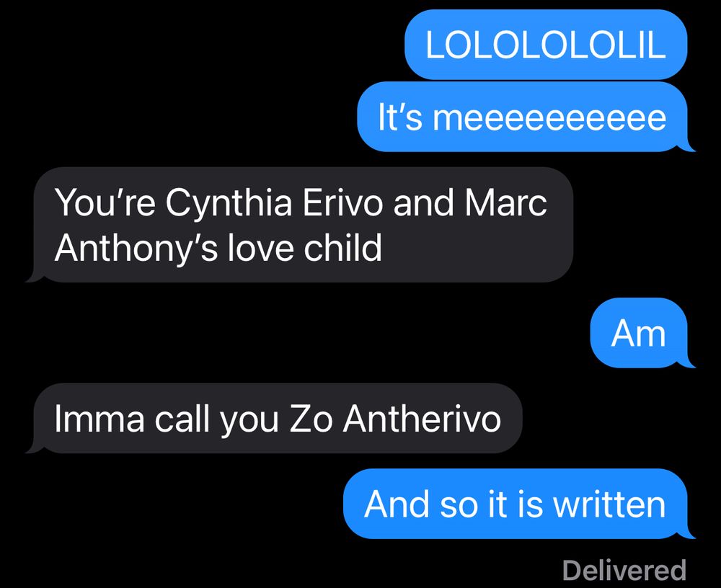Tap the Delivered status label
721x588 pixels.
[x=624, y=570]
